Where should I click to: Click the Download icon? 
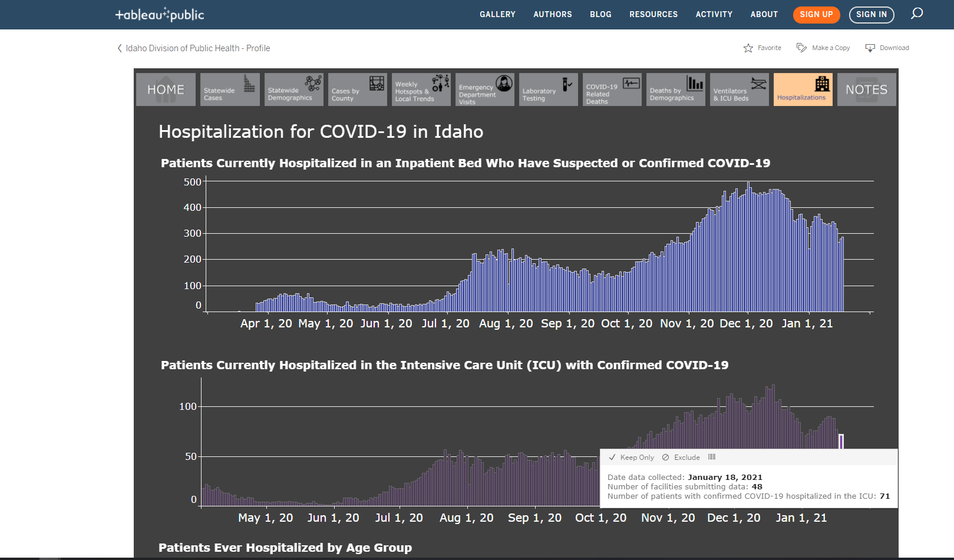(870, 48)
